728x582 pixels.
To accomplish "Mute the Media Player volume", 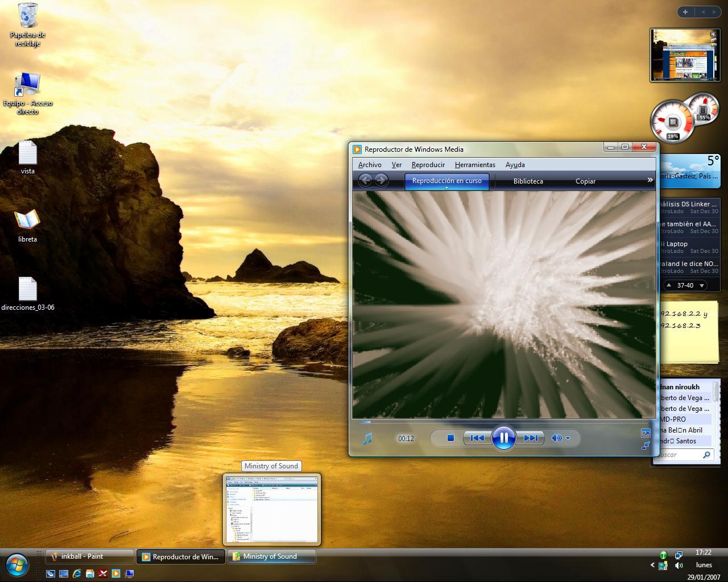I will point(557,438).
